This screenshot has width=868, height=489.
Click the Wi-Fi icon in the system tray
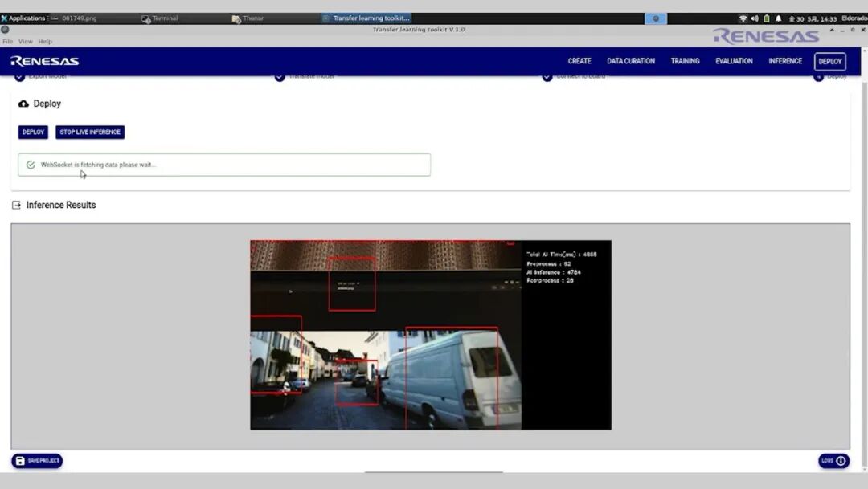coord(743,18)
